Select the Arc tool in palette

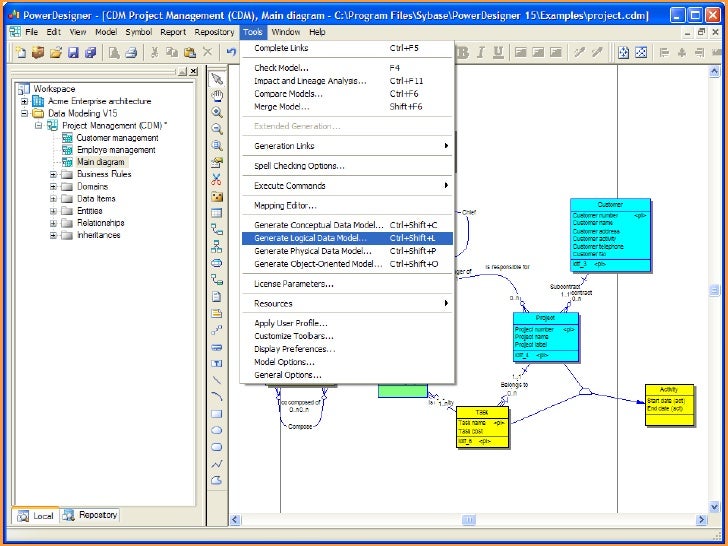point(217,397)
